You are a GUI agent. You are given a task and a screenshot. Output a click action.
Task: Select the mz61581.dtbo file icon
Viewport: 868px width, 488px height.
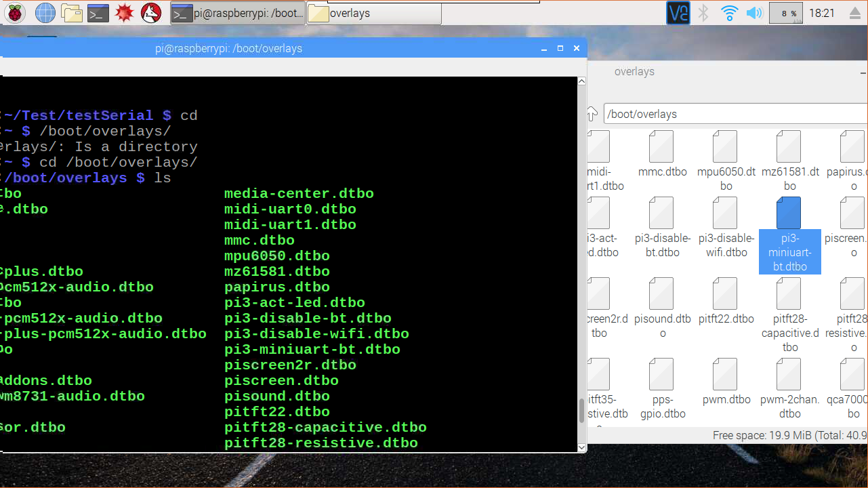tap(789, 146)
